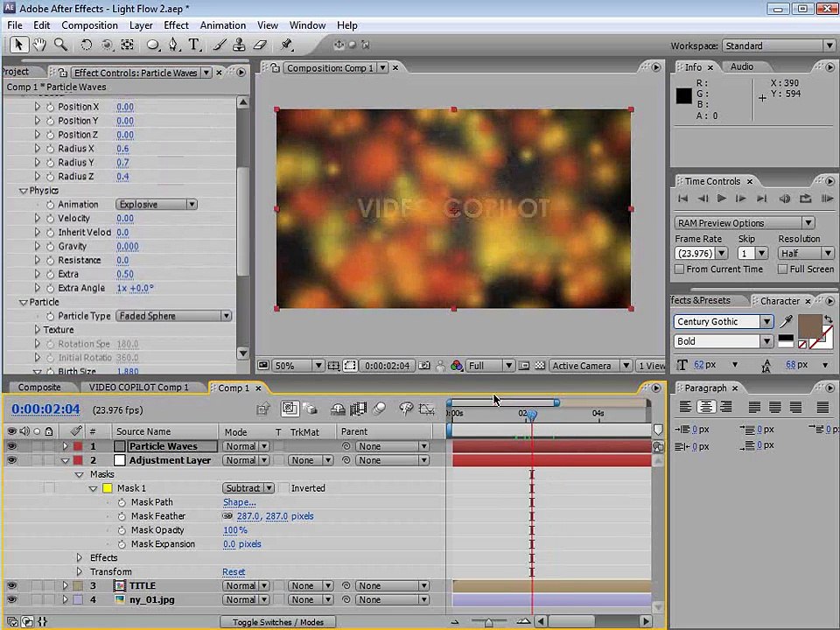
Task: Click Play in Time Controls
Action: (722, 199)
